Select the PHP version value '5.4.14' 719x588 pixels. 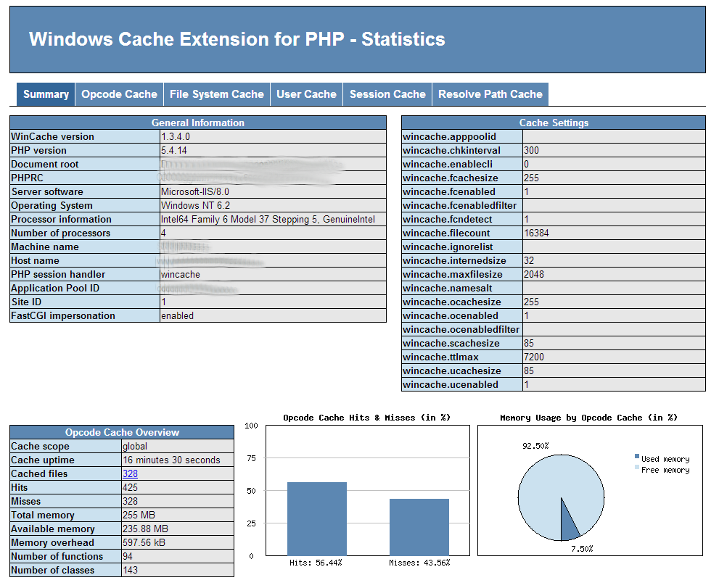(174, 150)
